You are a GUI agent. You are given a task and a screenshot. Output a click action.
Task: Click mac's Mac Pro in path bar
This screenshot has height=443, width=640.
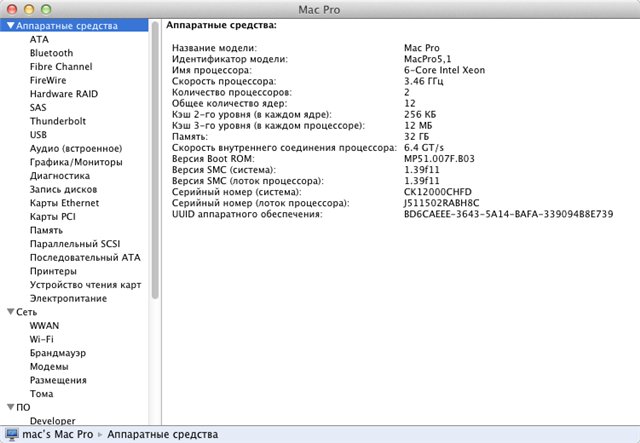[x=58, y=434]
